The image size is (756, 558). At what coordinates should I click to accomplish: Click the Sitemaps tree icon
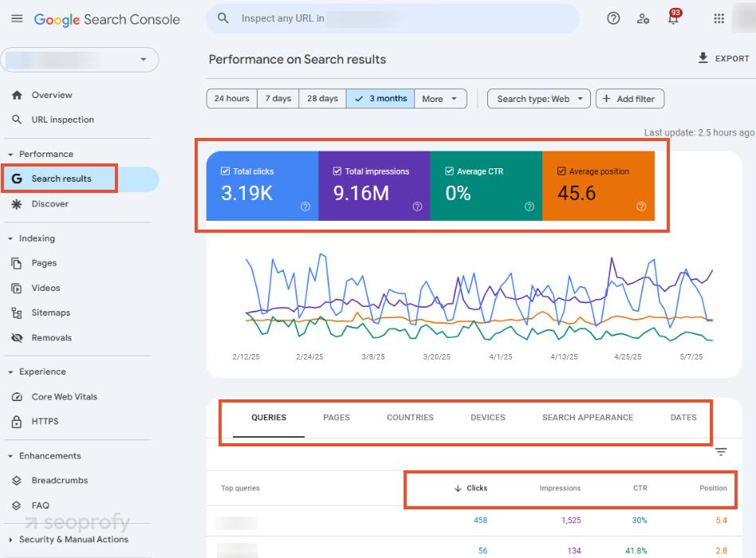pos(17,313)
